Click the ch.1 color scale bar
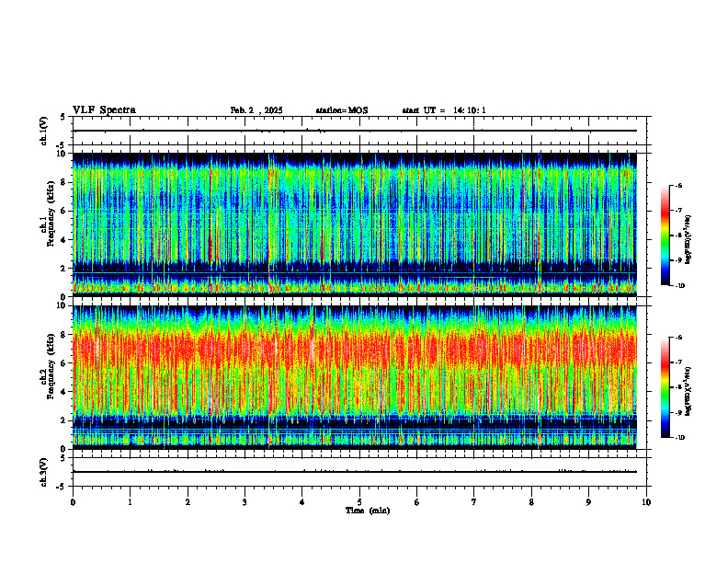The width and height of the screenshot is (728, 563). tap(665, 236)
